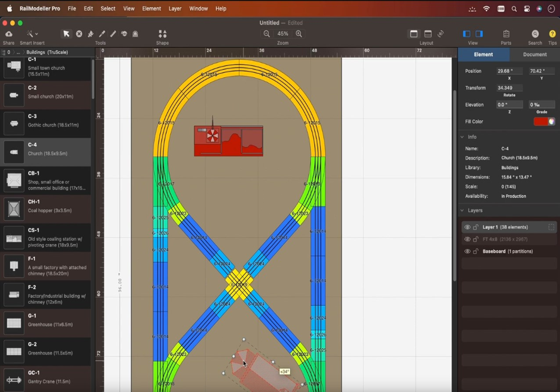Click the parts library vertical scrollbar
This screenshot has height=392, width=560.
[x=93, y=80]
